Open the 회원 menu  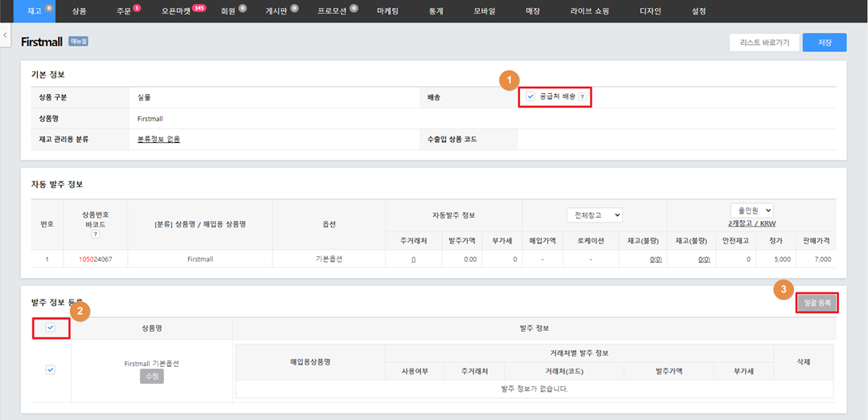click(x=228, y=11)
